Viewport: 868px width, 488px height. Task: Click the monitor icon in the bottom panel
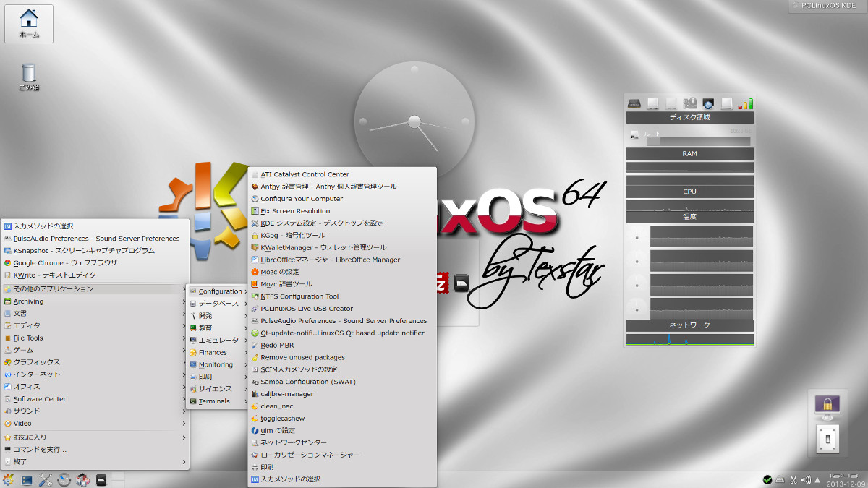[27, 479]
